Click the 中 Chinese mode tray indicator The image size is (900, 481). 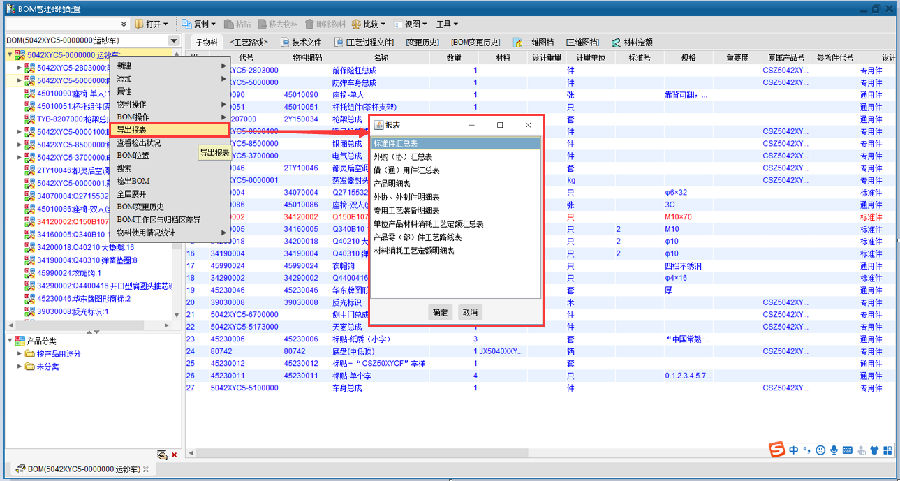coord(794,449)
